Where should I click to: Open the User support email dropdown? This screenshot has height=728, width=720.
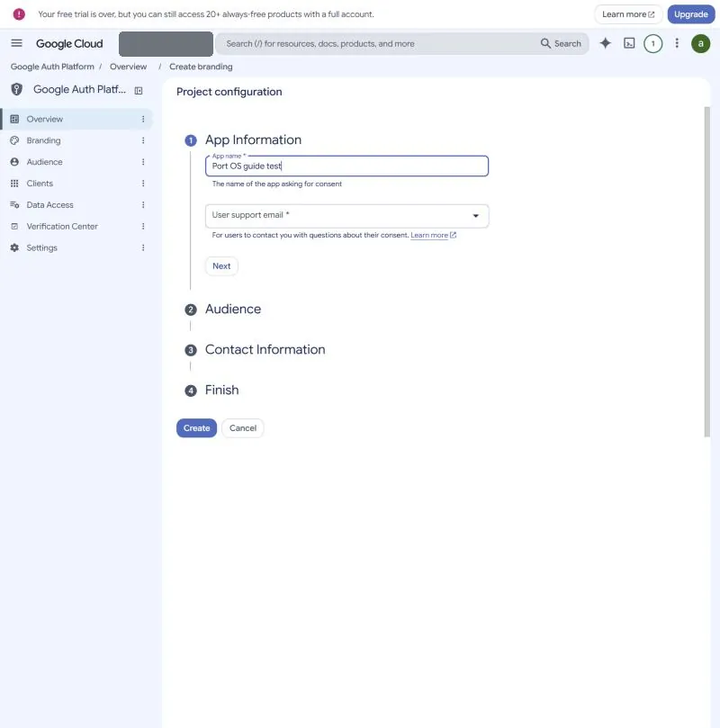(346, 216)
